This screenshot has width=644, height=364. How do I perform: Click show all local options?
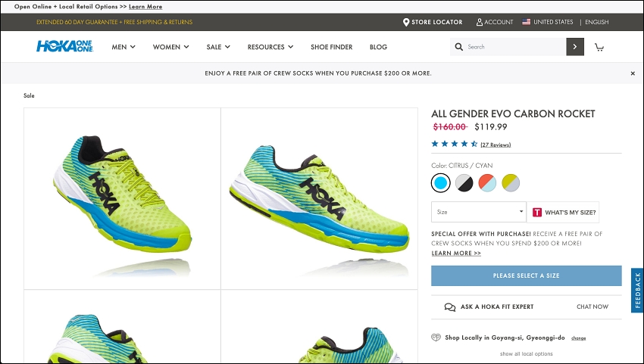(526, 353)
